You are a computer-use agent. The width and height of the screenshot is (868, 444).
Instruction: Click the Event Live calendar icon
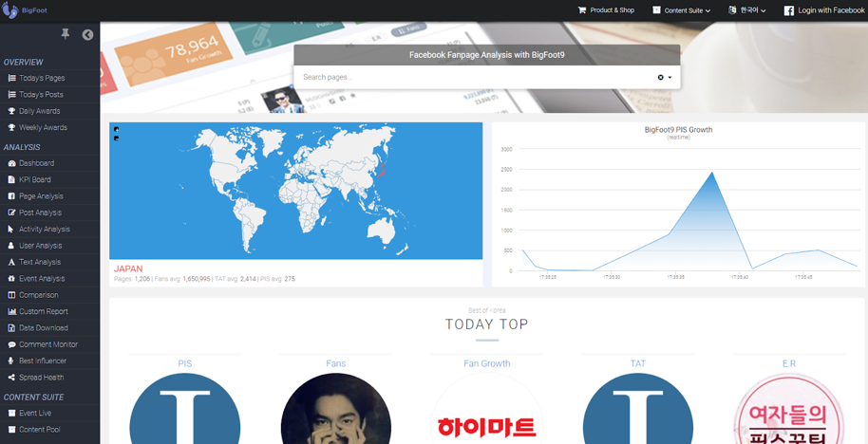pos(11,413)
